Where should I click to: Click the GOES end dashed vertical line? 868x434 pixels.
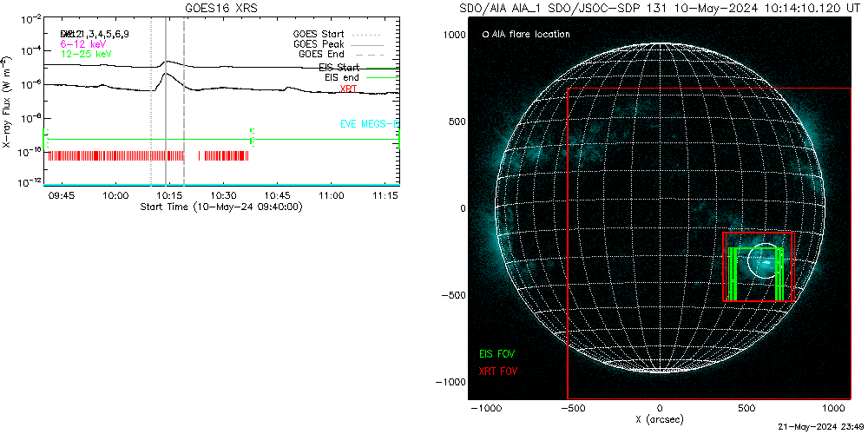tap(184, 102)
